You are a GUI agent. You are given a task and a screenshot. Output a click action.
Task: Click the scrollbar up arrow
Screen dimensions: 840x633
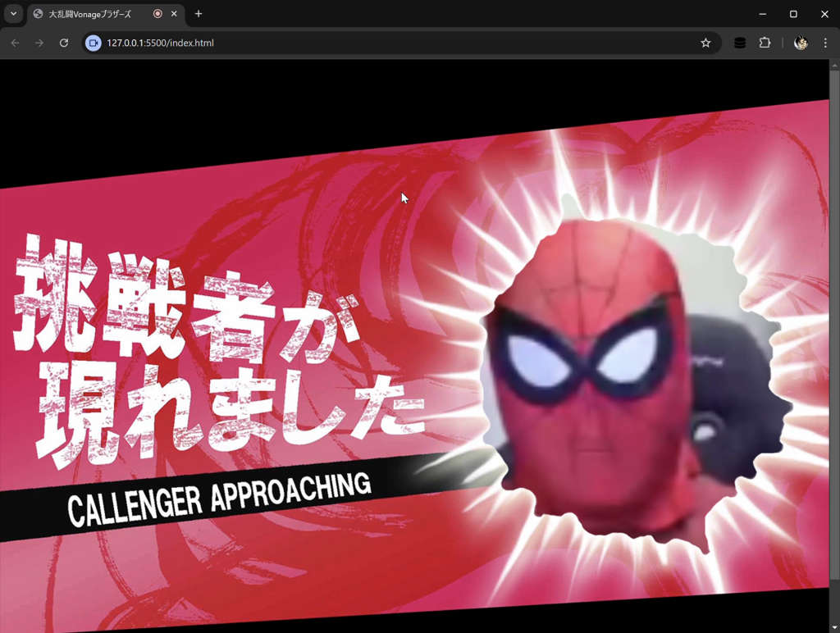[834, 65]
